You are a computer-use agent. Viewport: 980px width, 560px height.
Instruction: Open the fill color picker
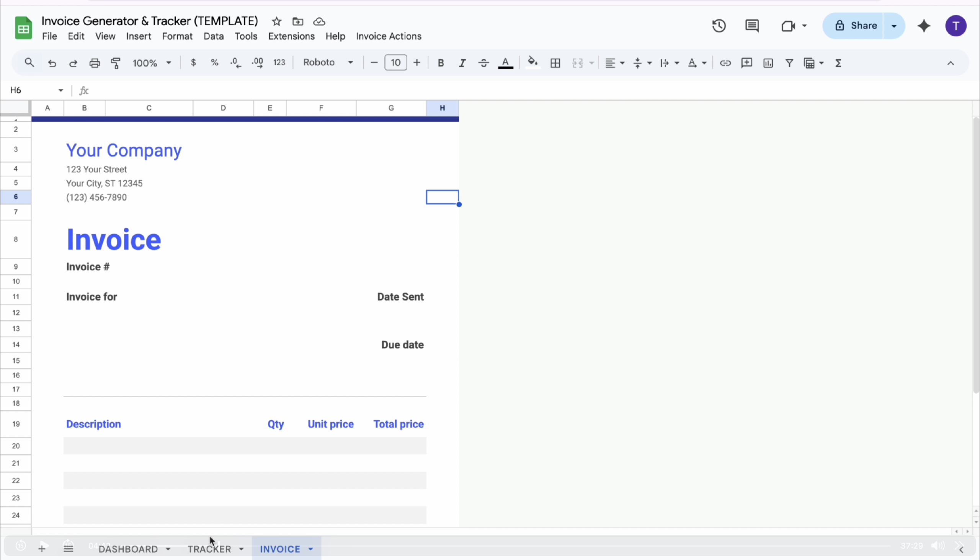pos(533,63)
